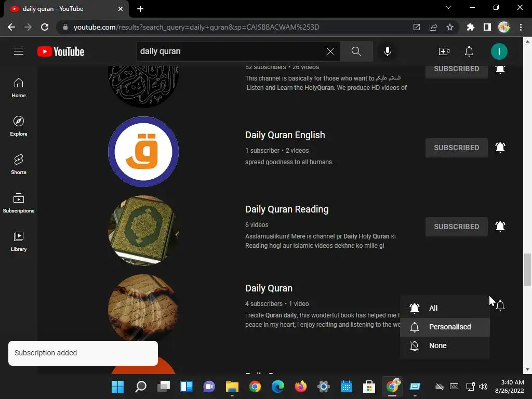Screen dimensions: 532x399
Task: Toggle notification bell for Daily Quran English
Action: [500, 147]
